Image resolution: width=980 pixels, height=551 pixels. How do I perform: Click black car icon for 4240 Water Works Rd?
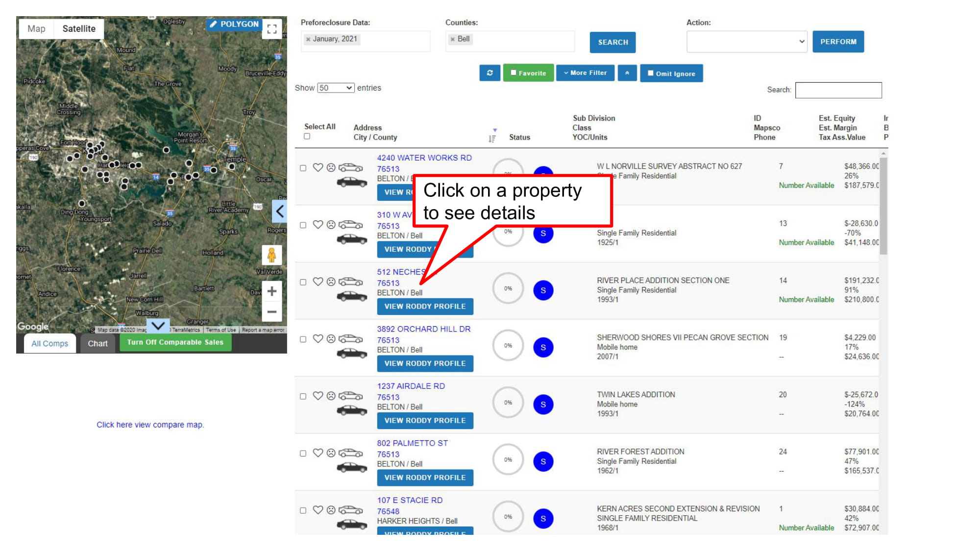click(352, 183)
